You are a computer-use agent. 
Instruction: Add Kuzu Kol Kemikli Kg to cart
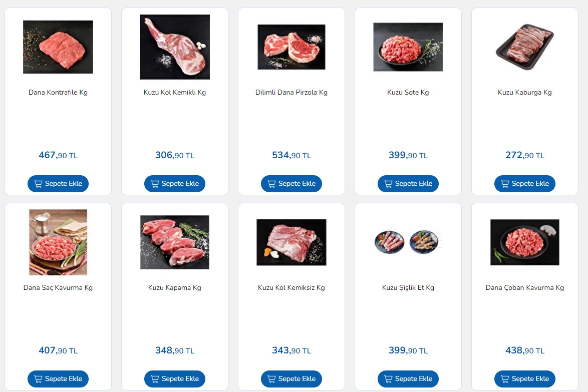(175, 184)
